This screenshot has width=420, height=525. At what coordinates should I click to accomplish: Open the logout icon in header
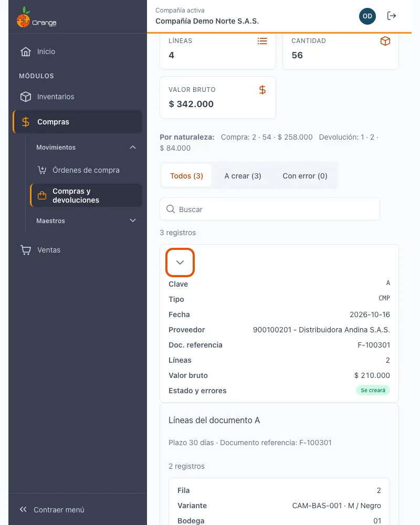391,16
